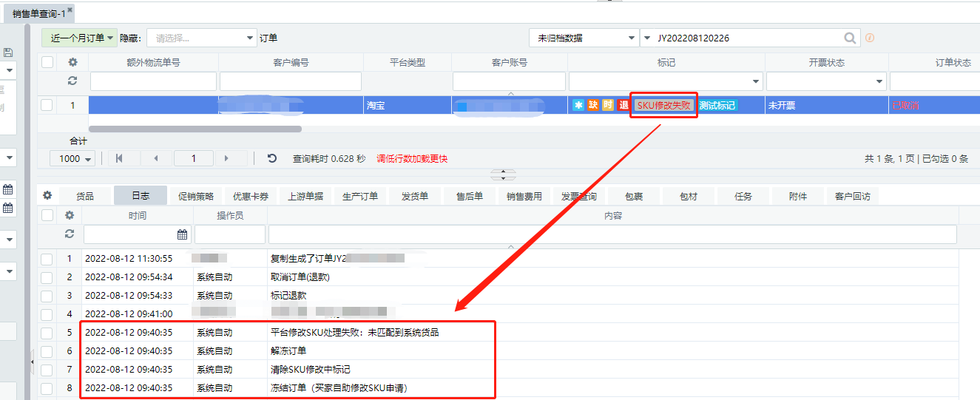Click the SKU修改失败 tag
The width and height of the screenshot is (980, 400).
[x=663, y=105]
